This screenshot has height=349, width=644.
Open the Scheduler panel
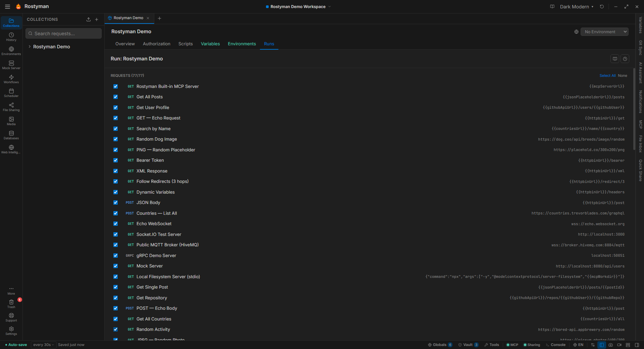click(11, 93)
